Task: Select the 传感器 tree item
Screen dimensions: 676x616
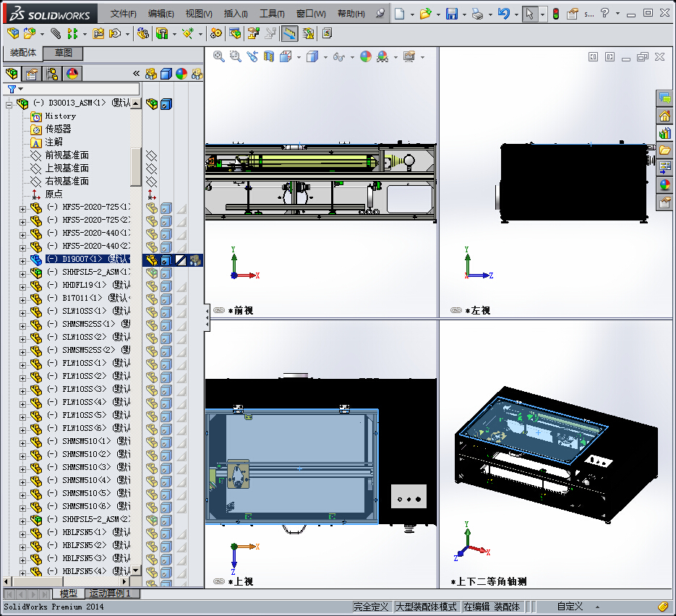Action: (59, 129)
